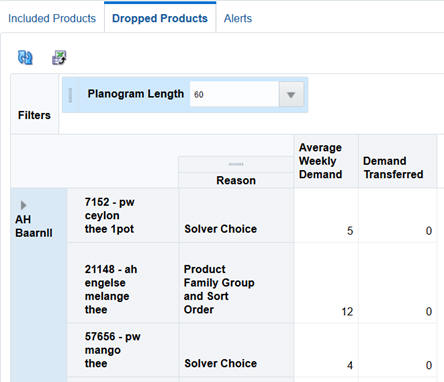Click average weekly demand value 5
The height and width of the screenshot is (382, 444).
coord(350,231)
